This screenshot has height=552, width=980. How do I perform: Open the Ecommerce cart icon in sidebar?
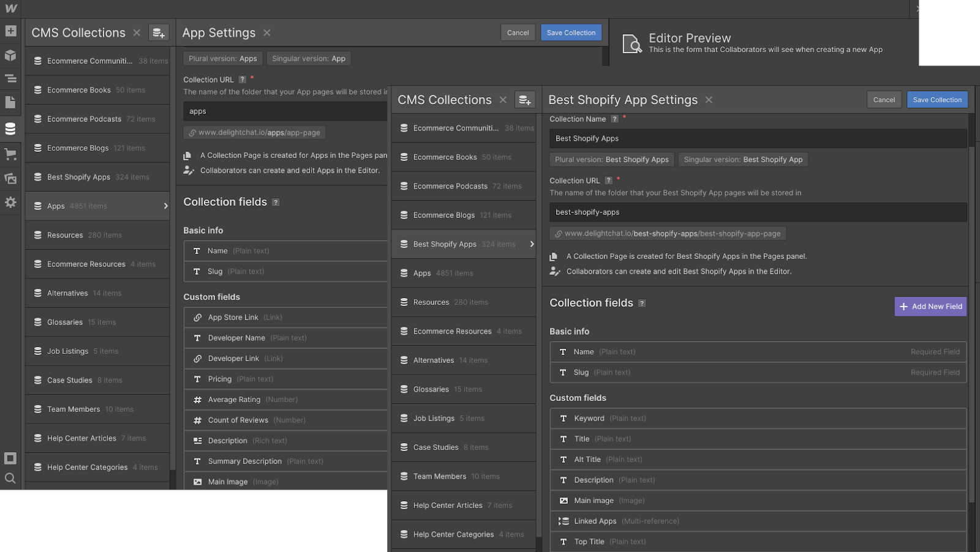10,154
